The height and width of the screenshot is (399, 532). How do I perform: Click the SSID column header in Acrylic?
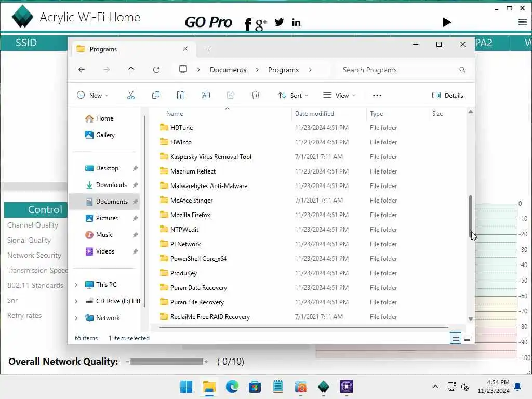pos(26,43)
